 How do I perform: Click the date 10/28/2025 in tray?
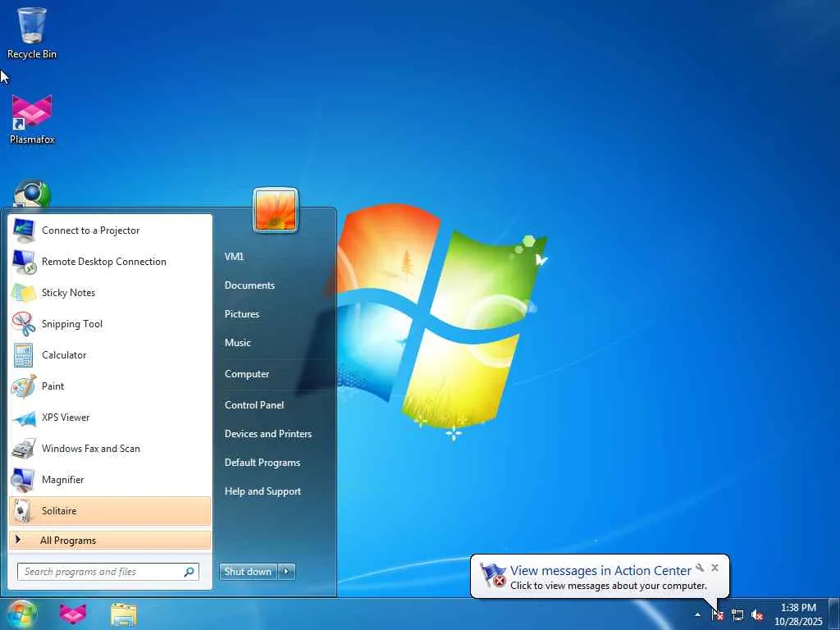tap(798, 622)
